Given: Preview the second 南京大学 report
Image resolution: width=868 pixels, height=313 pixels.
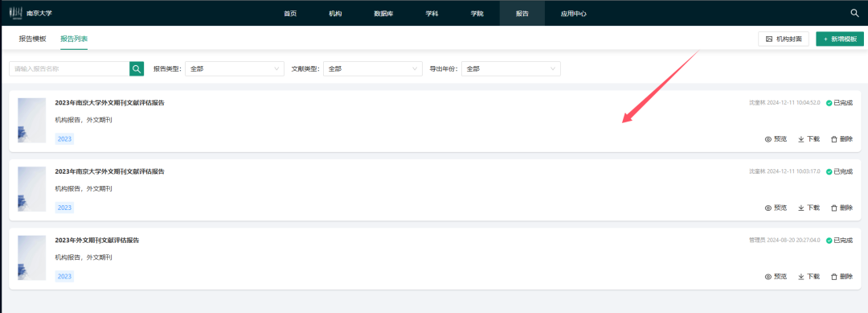Looking at the screenshot, I should pyautogui.click(x=776, y=208).
